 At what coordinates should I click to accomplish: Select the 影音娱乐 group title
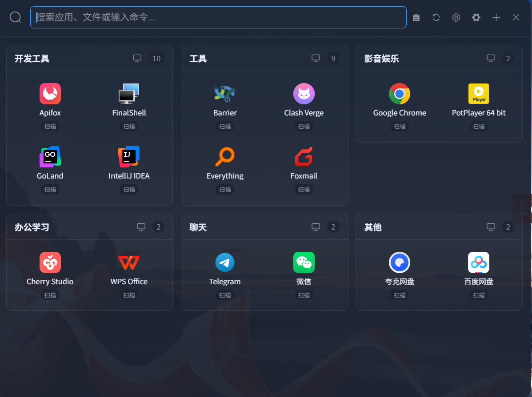coord(382,59)
